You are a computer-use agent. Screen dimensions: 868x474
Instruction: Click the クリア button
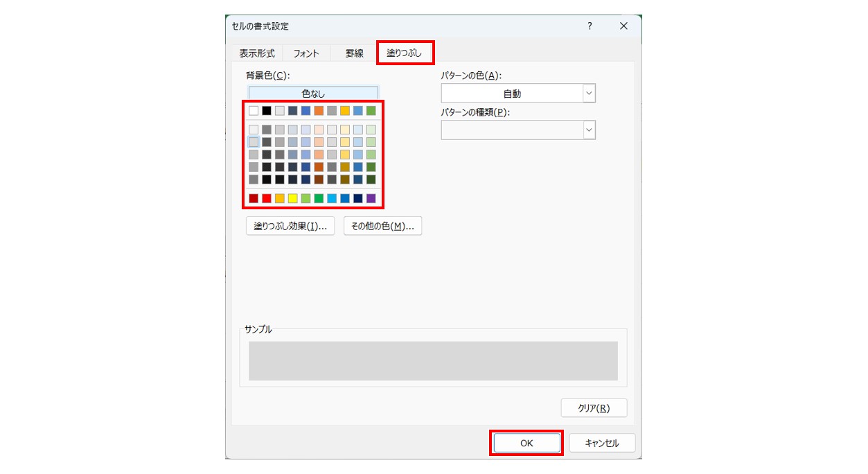(594, 407)
